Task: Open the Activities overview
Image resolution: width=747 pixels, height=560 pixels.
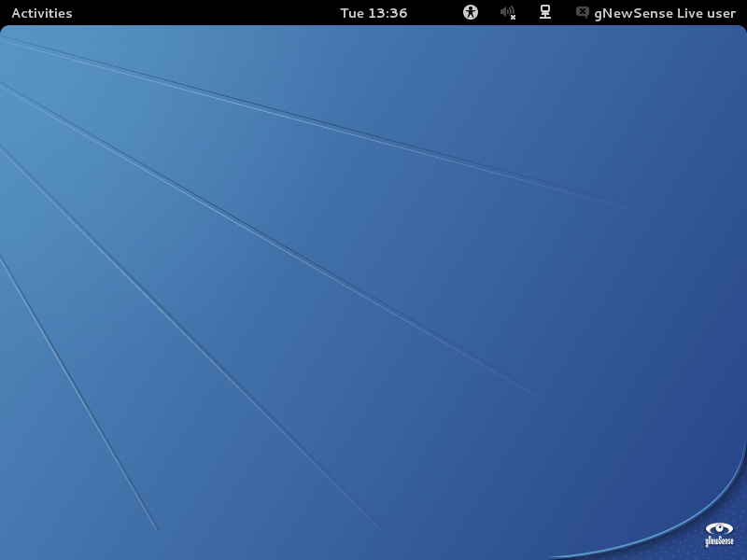Action: pos(41,13)
